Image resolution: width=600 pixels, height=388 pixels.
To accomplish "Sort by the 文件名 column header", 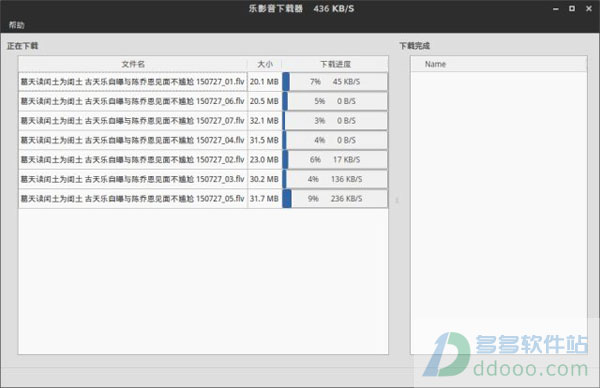I will click(x=133, y=64).
